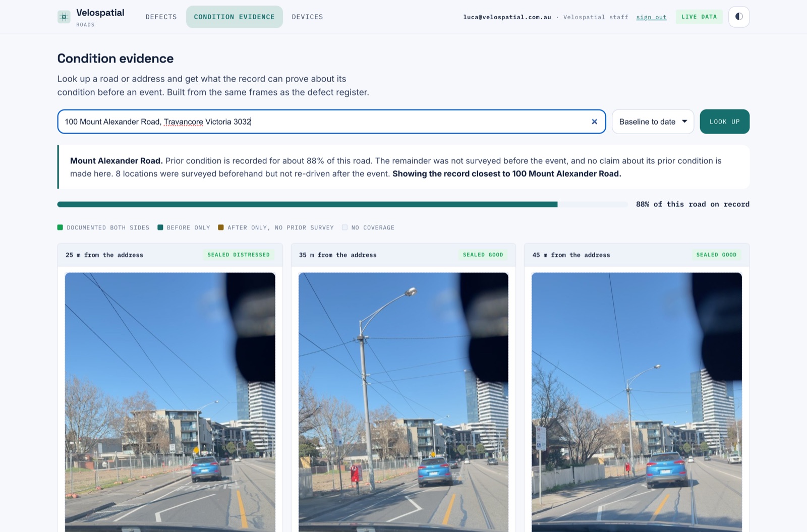Click the Live Data badge
Image resolution: width=807 pixels, height=532 pixels.
pos(699,17)
